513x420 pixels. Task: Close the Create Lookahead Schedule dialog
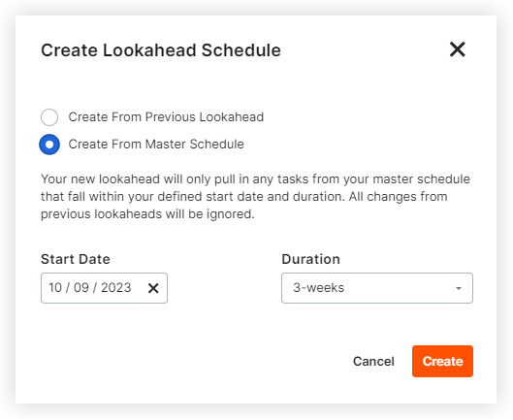click(457, 49)
